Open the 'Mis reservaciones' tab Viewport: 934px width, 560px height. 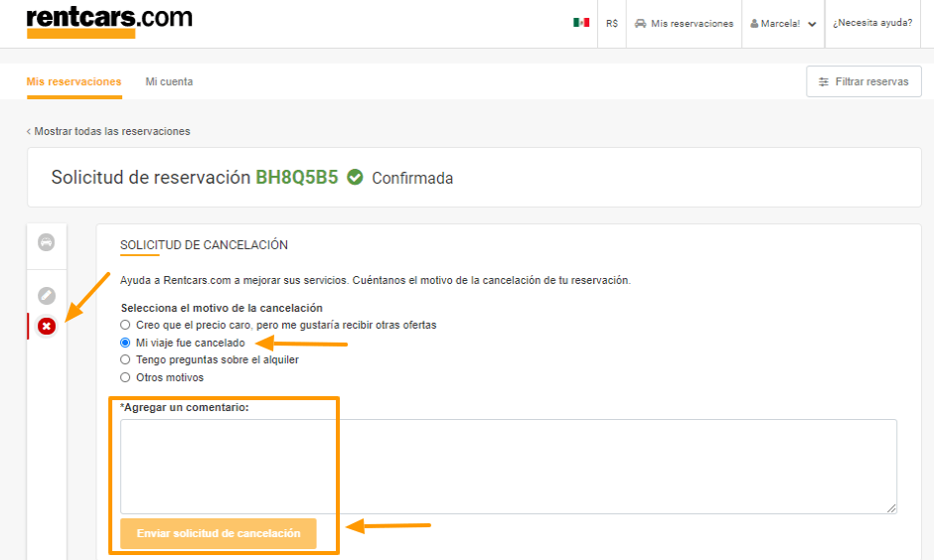[74, 81]
